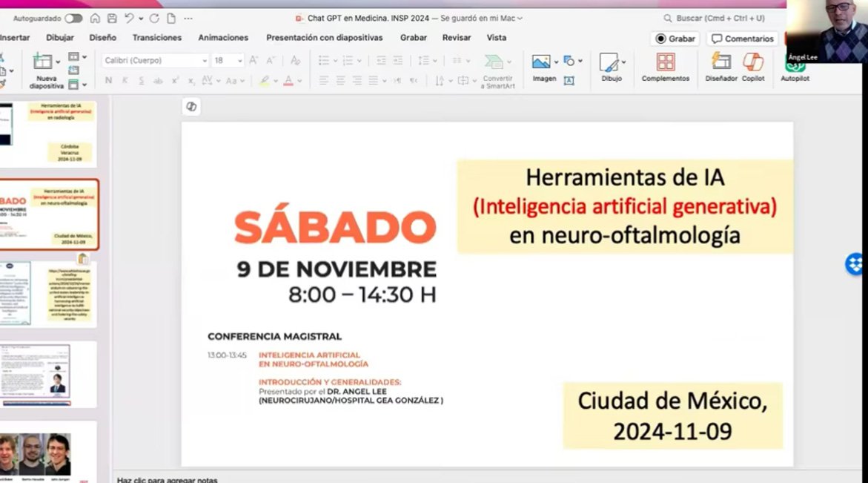Screen dimensions: 868x483
Task: Open the Diseñador panel
Action: pyautogui.click(x=720, y=65)
